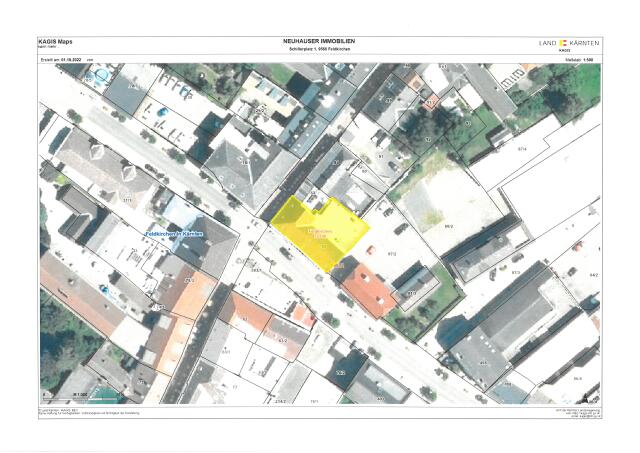Screen dimensions: 640x453
Task: Click the yellow highlighted parcel on the map
Action: [x=317, y=232]
